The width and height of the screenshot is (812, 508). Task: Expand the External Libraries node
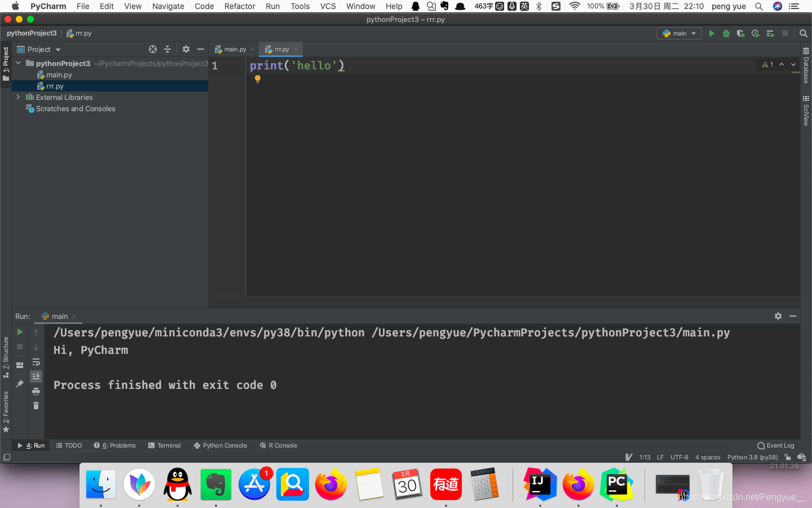click(x=19, y=97)
